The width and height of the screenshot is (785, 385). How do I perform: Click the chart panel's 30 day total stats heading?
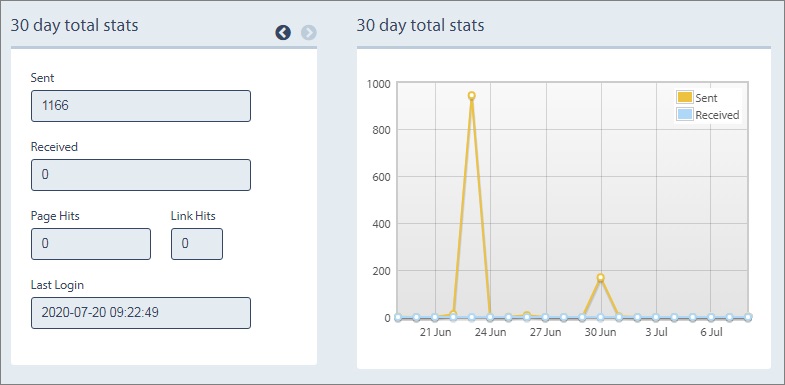(421, 26)
